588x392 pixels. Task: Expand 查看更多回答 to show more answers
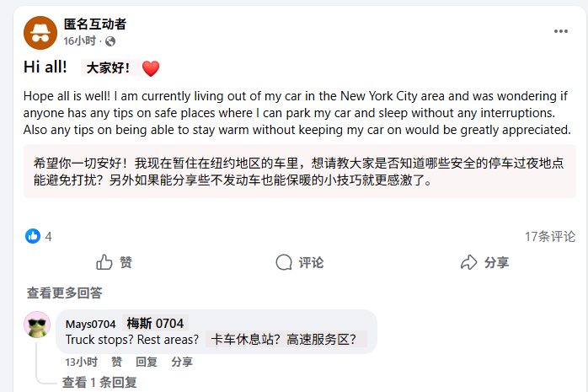(64, 293)
